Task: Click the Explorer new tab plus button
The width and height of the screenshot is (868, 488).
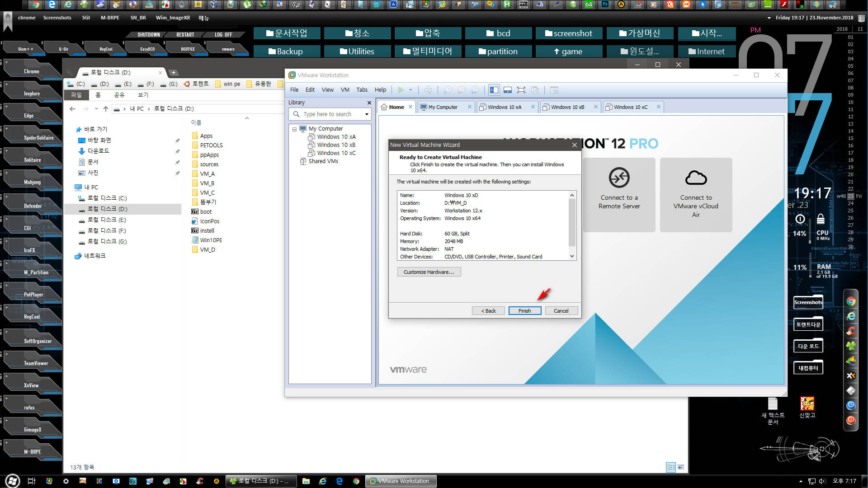Action: [174, 73]
